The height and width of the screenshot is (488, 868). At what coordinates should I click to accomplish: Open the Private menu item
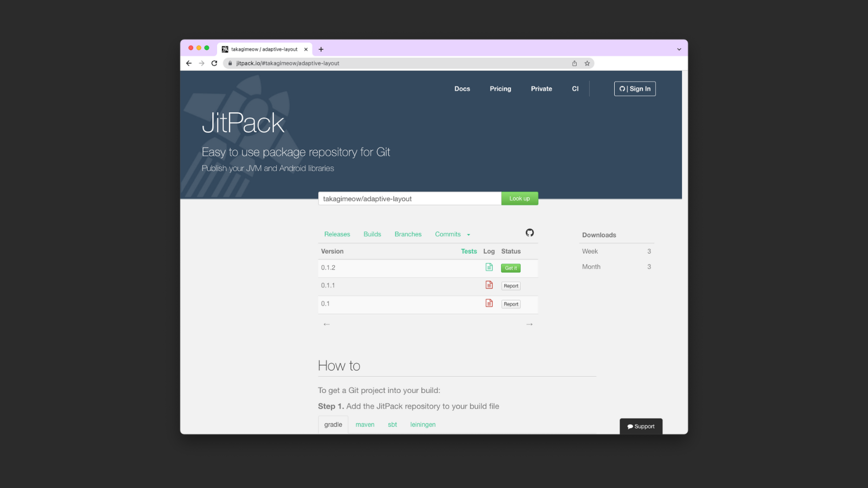coord(541,89)
